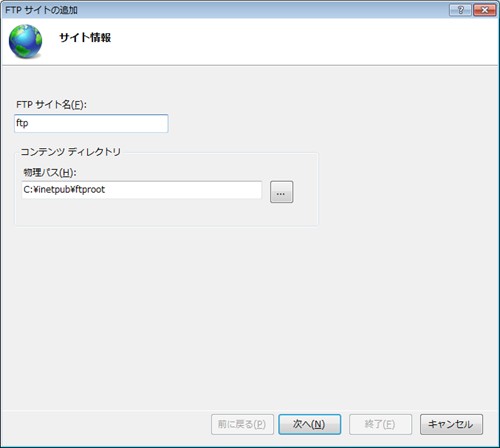
Task: Focus the FTP サイト名 text field
Action: (91, 123)
